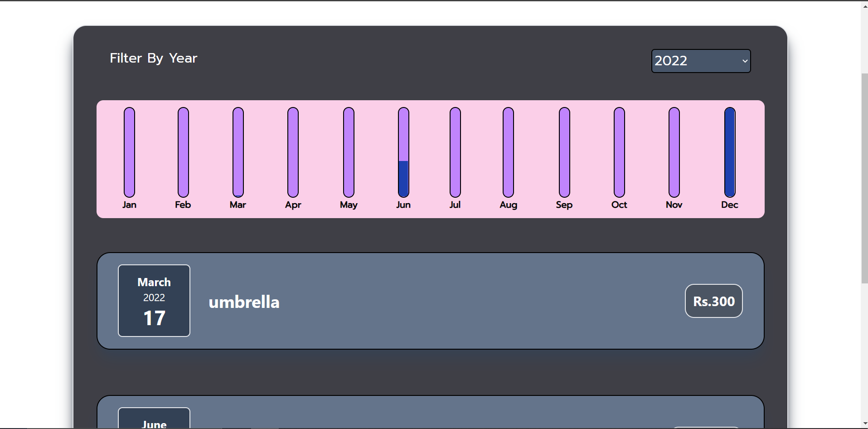
Task: Expand the chevron on the year combo box
Action: [744, 61]
